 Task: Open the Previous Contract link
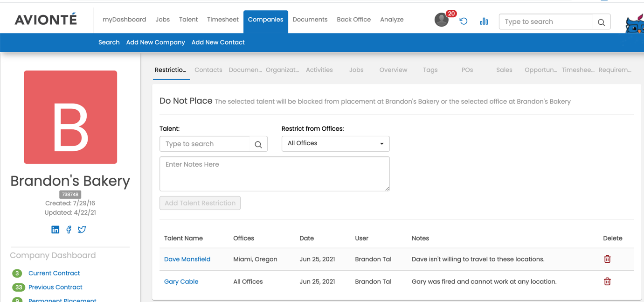[55, 288]
